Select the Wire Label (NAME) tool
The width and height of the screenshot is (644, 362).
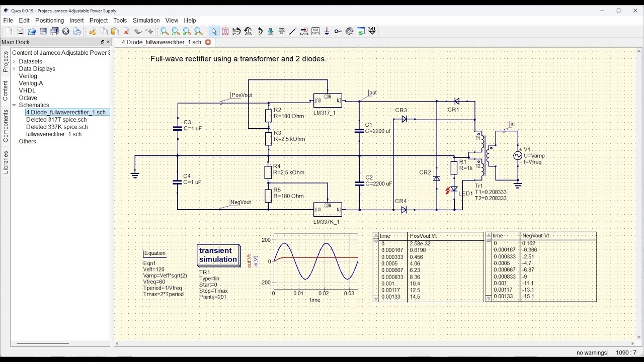[x=304, y=31]
